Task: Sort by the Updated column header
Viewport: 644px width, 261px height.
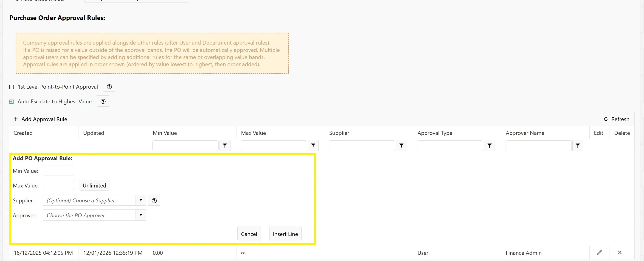Action: pyautogui.click(x=94, y=133)
